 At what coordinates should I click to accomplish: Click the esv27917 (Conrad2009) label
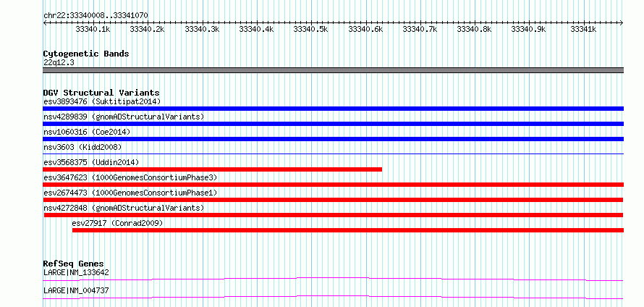coord(117,223)
